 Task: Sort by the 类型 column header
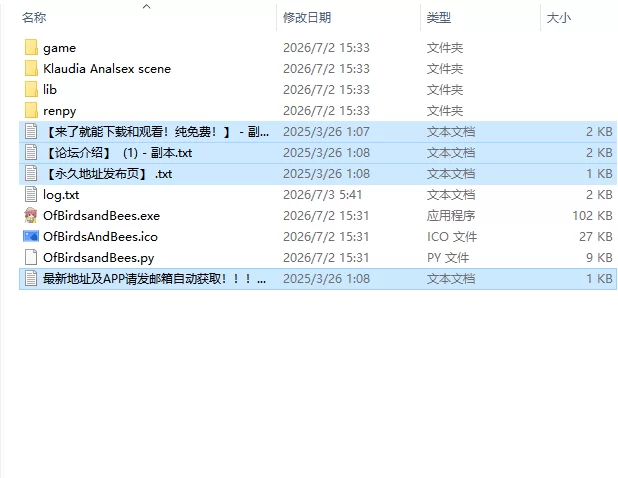click(x=438, y=17)
